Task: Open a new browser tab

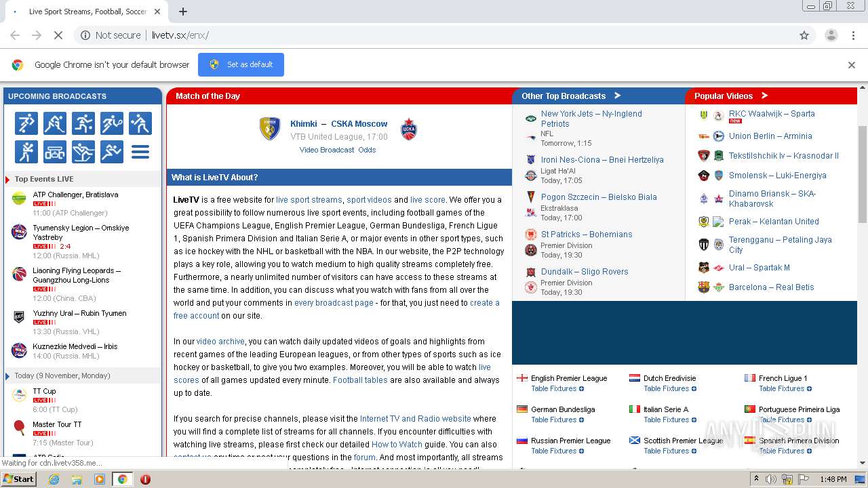Action: click(x=182, y=12)
